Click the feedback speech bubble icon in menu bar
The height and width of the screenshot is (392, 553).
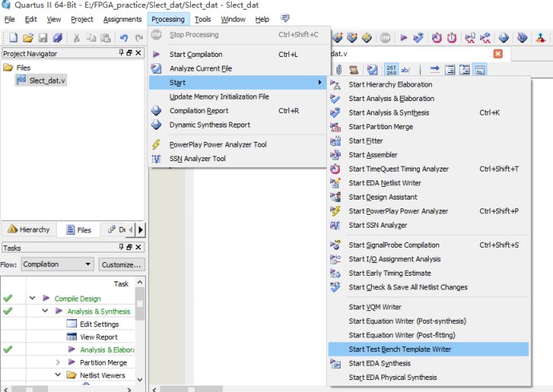[285, 18]
